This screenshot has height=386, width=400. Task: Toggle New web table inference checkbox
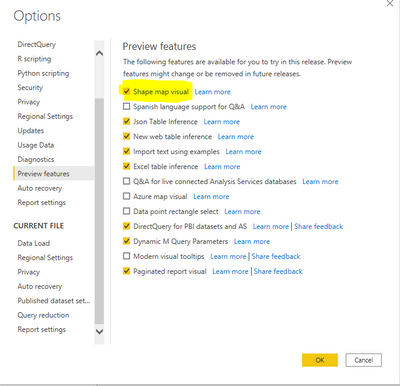pos(126,136)
